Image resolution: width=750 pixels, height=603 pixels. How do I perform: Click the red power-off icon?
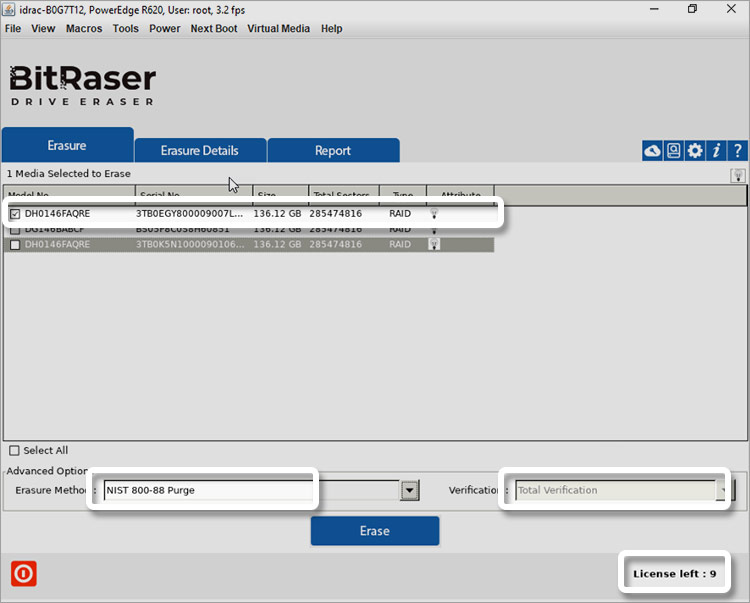coord(23,573)
